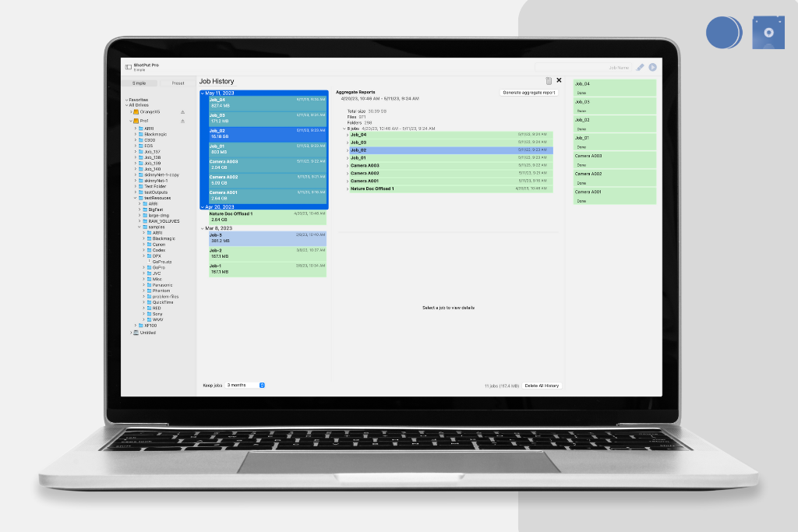
Task: Switch to the Simple tab
Action: [x=140, y=83]
